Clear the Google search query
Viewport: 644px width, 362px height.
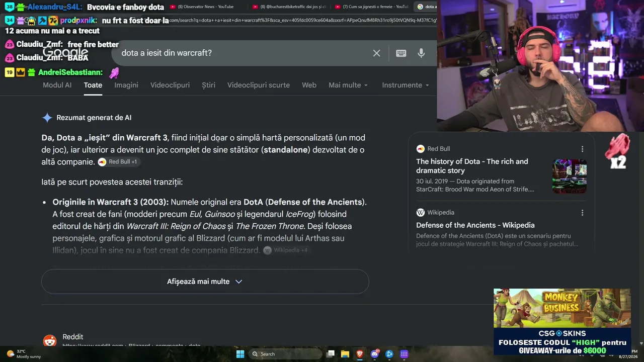pos(376,53)
